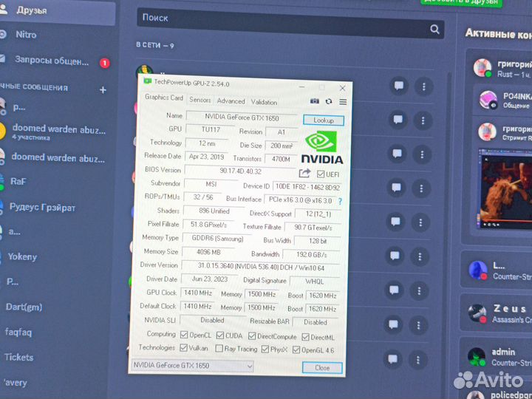Click the NVIDIA logo in GPU-Z
Screen dimensions: 532x399
[321, 148]
